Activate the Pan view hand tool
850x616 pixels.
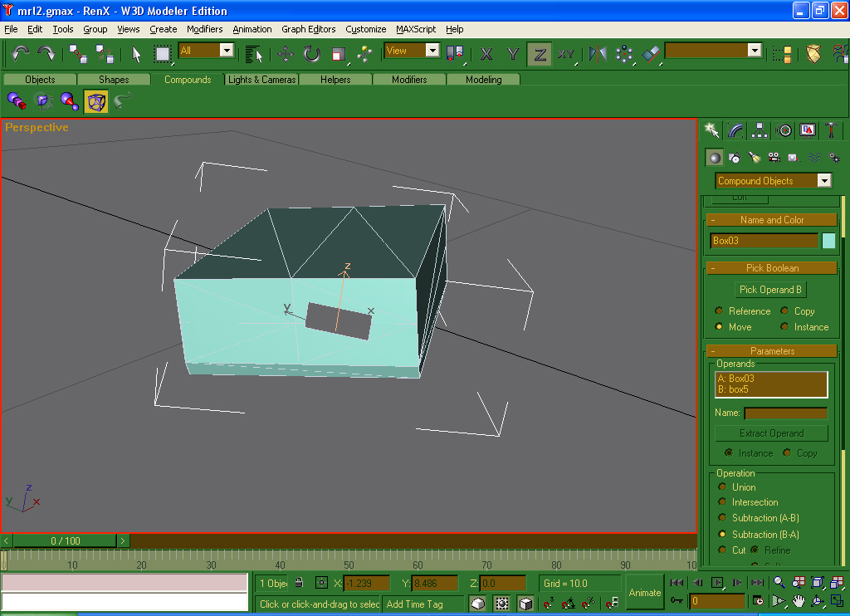click(798, 601)
